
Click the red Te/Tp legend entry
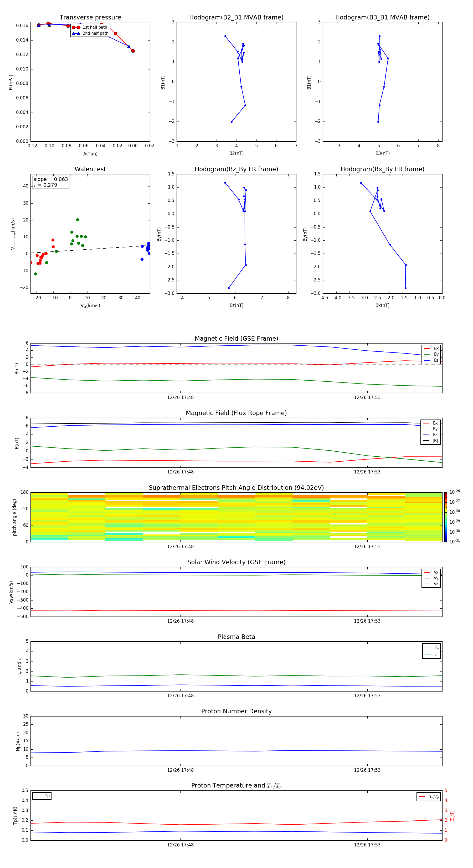click(x=429, y=796)
